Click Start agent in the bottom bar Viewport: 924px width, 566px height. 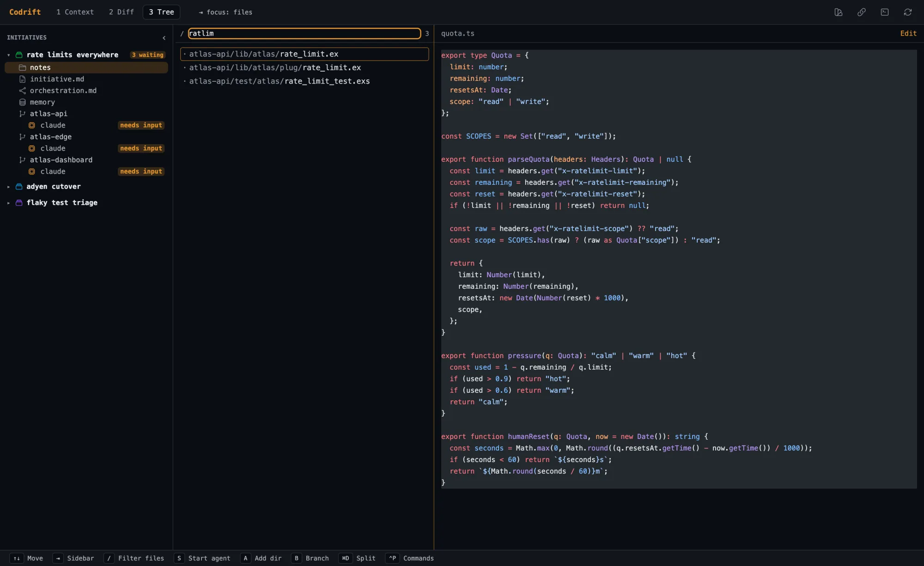click(x=209, y=558)
